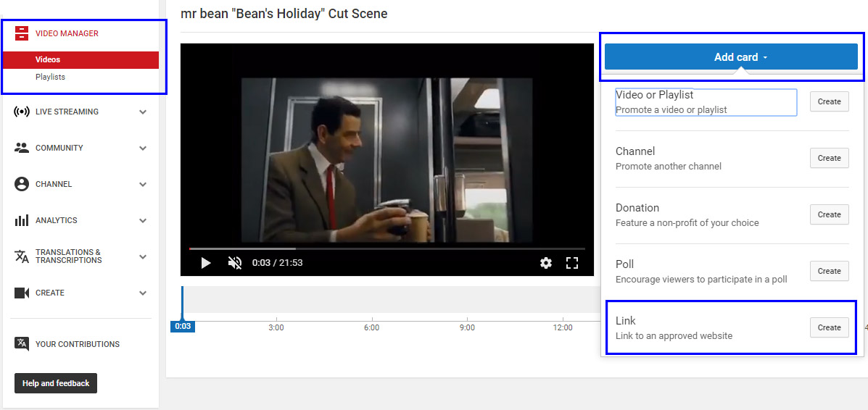Expand the Analytics section
Screen dimensions: 868x410
(143, 220)
